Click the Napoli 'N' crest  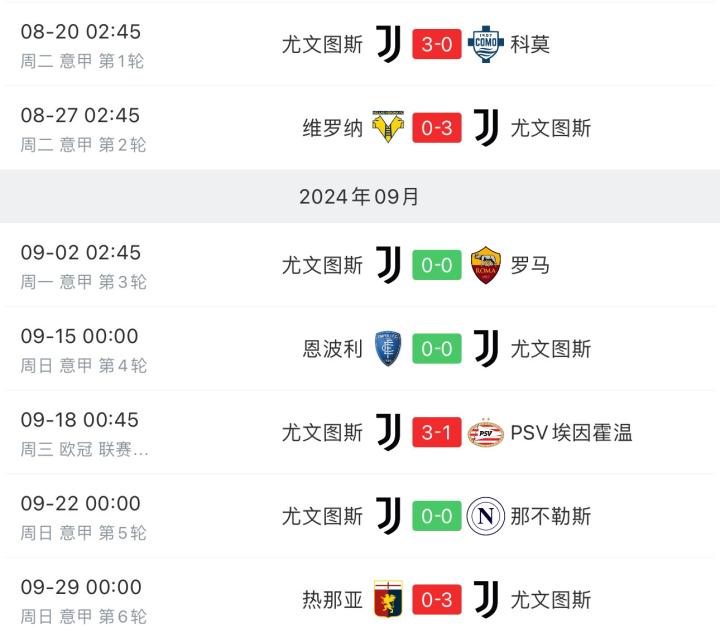pos(486,516)
